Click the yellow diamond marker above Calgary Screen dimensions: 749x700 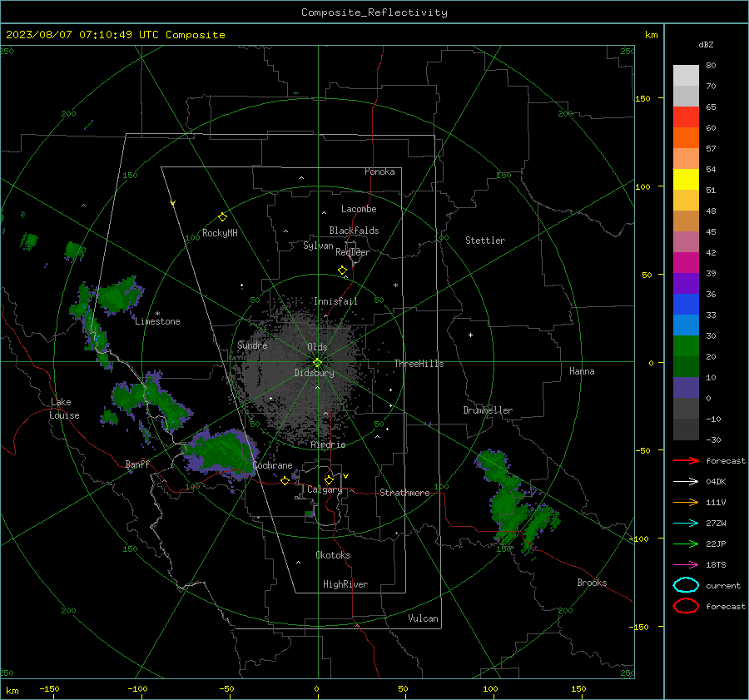(329, 479)
